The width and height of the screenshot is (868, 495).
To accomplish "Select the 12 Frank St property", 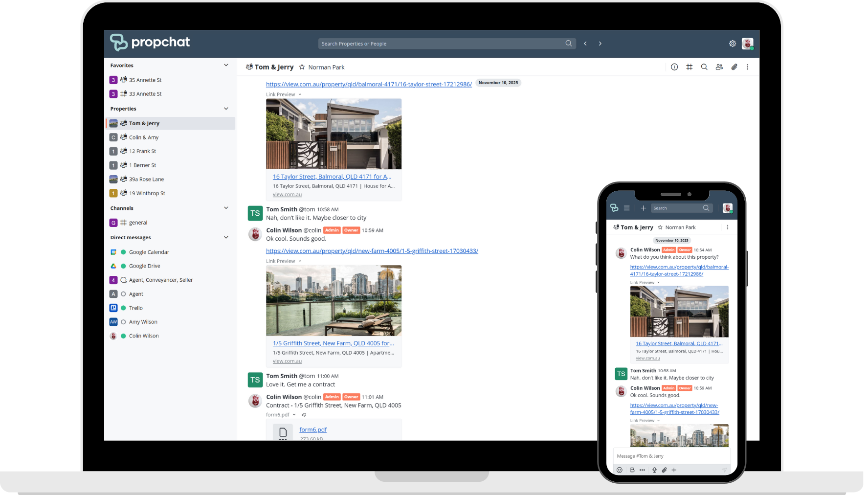I will [x=142, y=151].
